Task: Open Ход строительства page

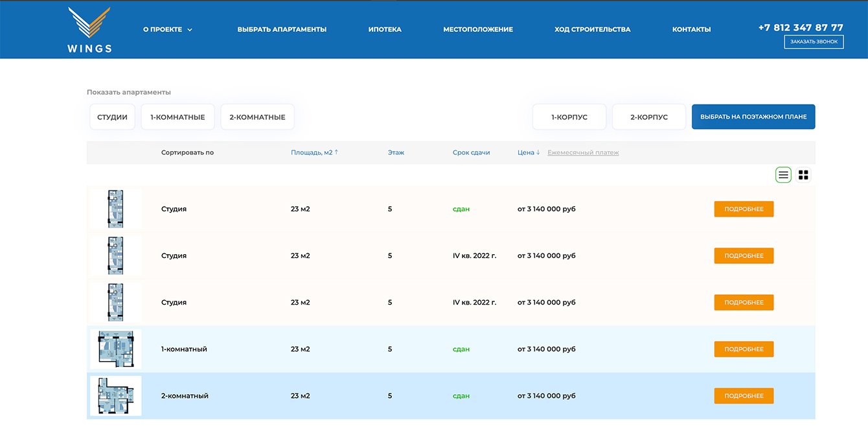Action: click(x=592, y=29)
